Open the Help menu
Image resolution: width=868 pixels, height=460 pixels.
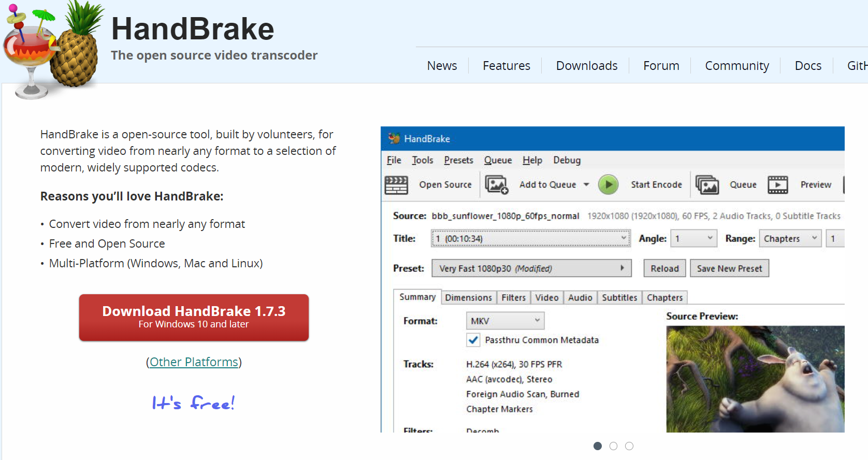click(532, 160)
